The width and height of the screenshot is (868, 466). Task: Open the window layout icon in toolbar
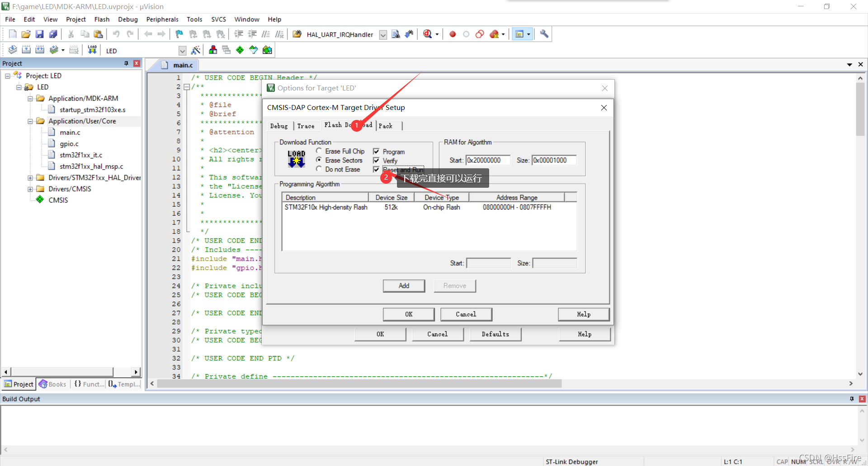tap(519, 34)
